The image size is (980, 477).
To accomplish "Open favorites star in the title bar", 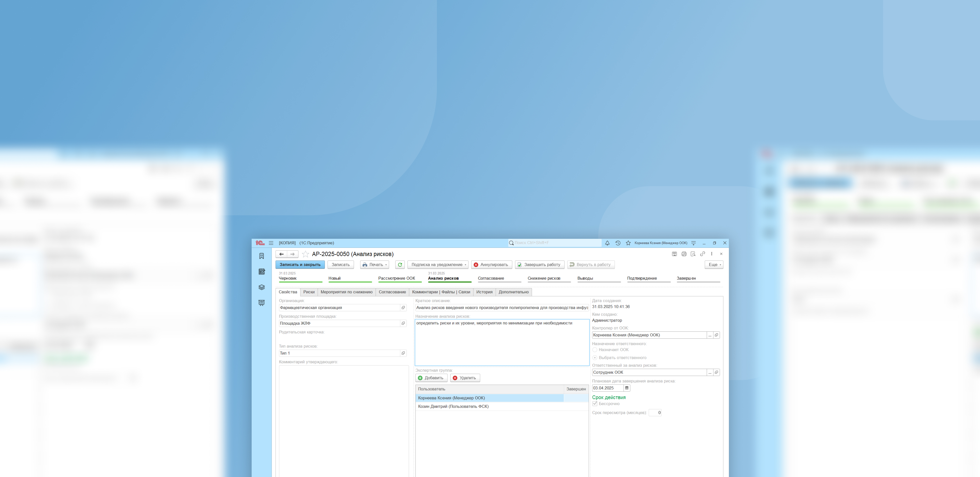I will (628, 243).
